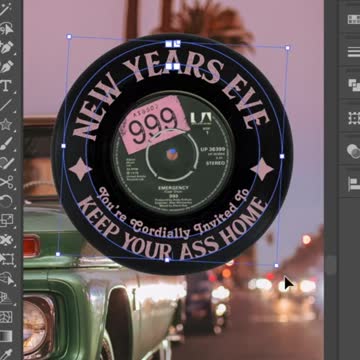Click the right-middle bounding box handle

pyautogui.click(x=282, y=156)
